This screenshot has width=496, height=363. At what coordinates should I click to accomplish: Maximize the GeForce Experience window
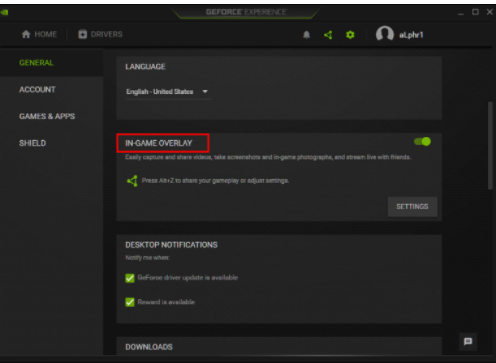coord(475,12)
